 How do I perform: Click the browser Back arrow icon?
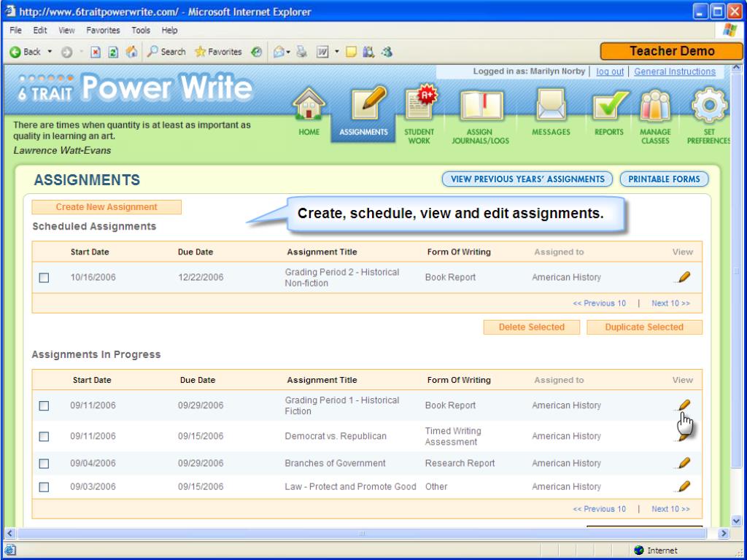tap(15, 52)
